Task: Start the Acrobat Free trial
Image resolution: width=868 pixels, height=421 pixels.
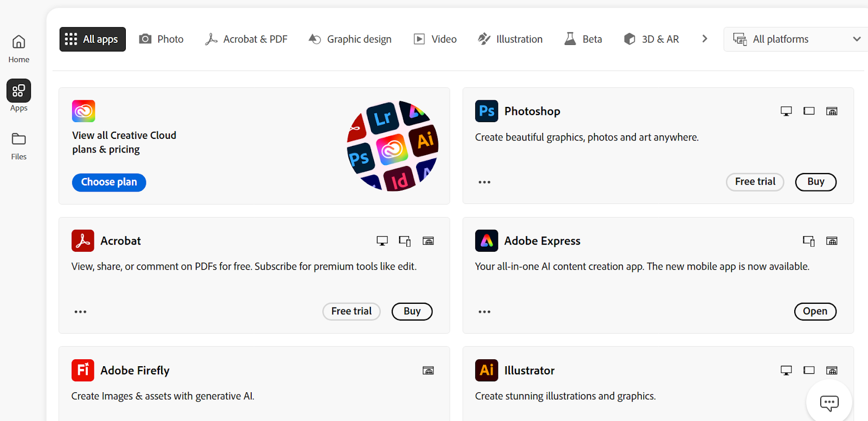Action: point(352,311)
